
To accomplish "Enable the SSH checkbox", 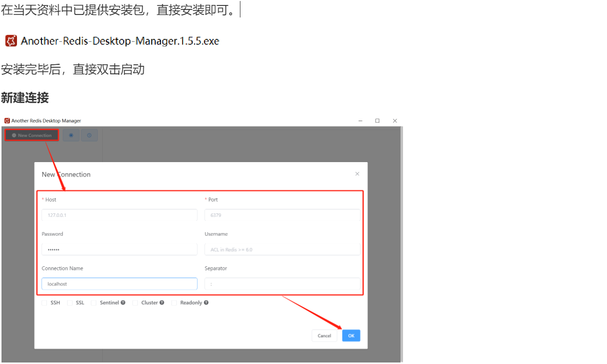I will [x=43, y=302].
